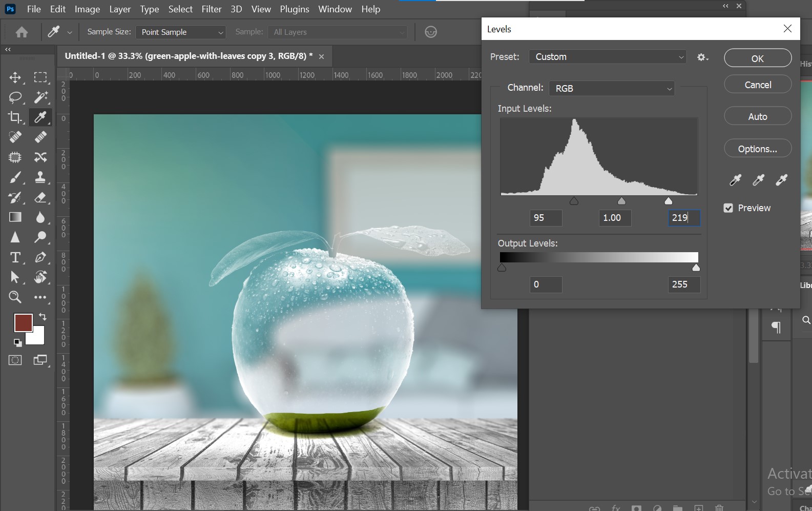This screenshot has width=812, height=511.
Task: Select the History Brush tool
Action: pos(15,197)
